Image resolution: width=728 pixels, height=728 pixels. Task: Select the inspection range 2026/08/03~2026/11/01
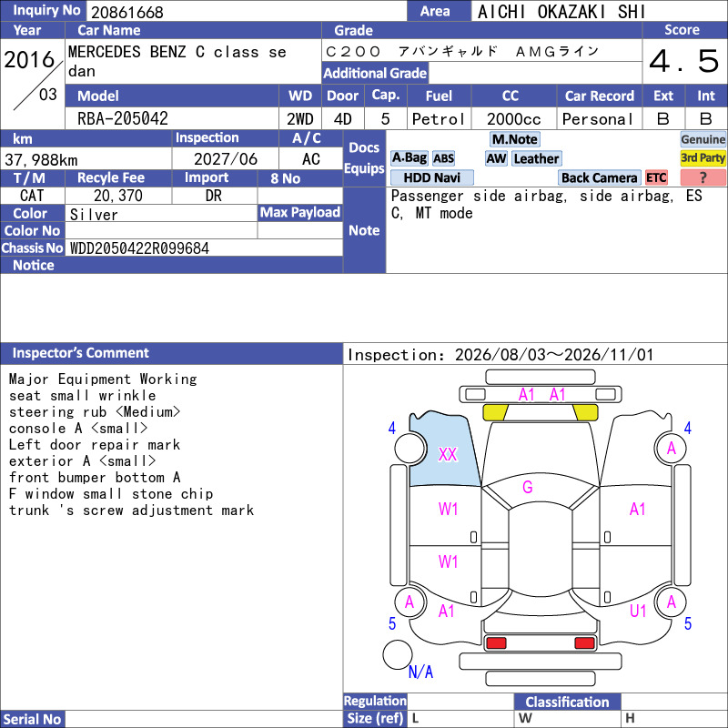click(x=554, y=355)
